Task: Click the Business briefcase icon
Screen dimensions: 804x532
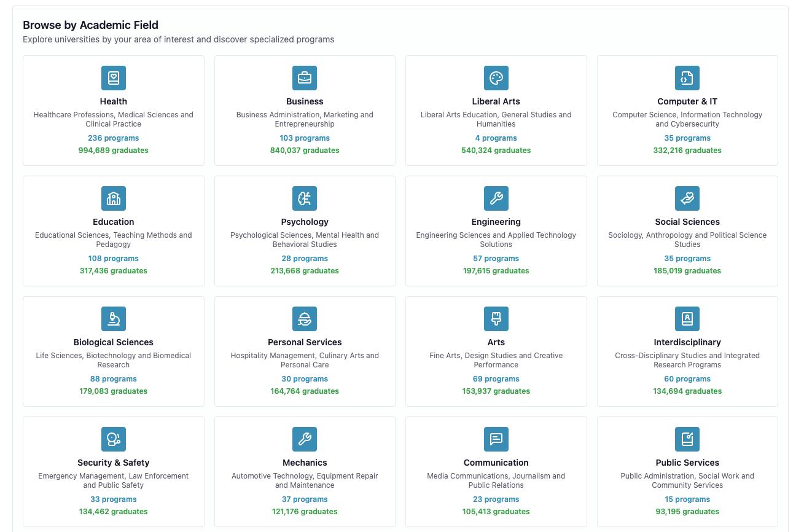Action: click(305, 78)
